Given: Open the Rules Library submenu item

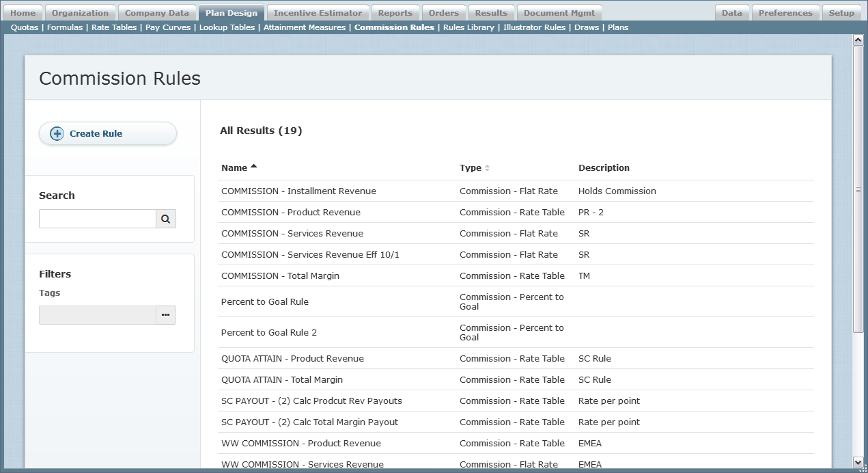Looking at the screenshot, I should pos(468,27).
